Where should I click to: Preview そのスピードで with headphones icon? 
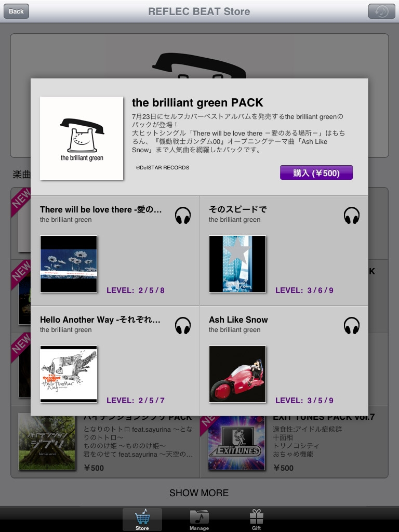point(352,216)
